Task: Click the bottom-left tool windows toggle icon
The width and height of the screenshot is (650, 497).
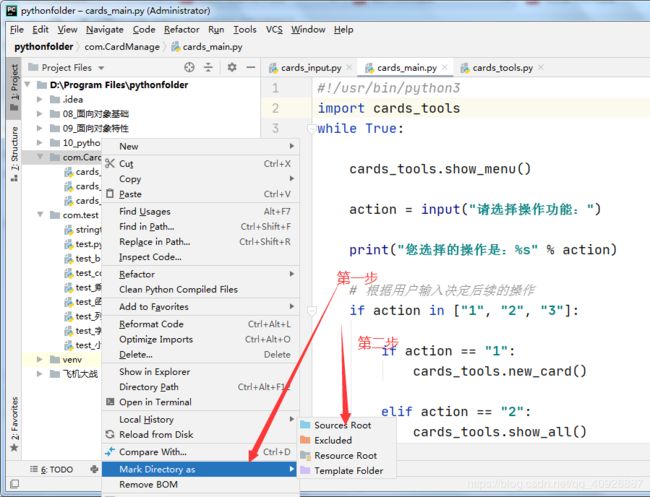Action: point(14,483)
